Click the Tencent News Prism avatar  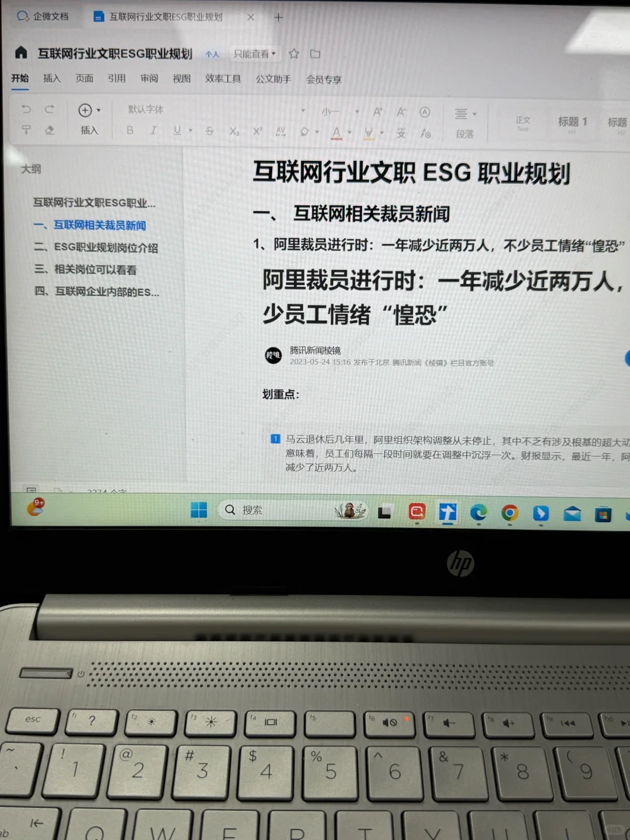click(274, 355)
